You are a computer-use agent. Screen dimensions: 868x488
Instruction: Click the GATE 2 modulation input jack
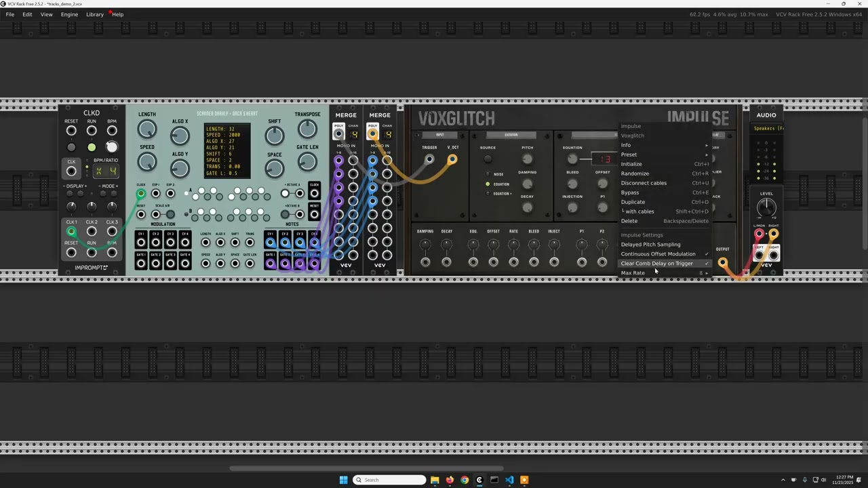(156, 263)
